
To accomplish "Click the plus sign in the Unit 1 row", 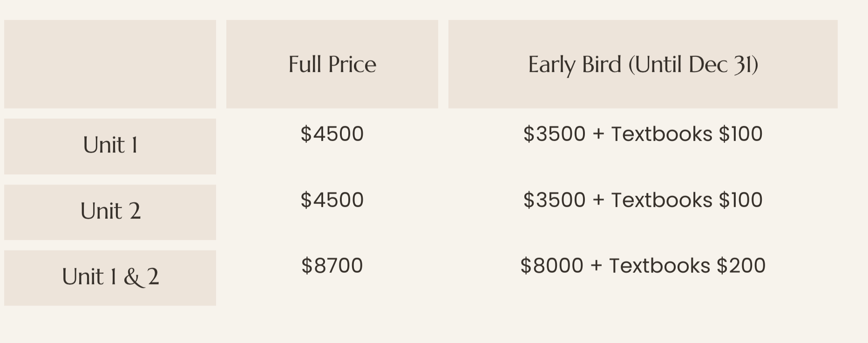I will click(598, 134).
